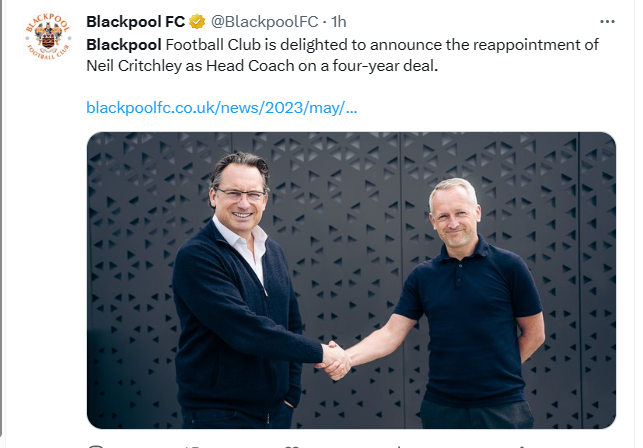This screenshot has width=643, height=448.
Task: Click the share icon below the photo
Action: 521,447
